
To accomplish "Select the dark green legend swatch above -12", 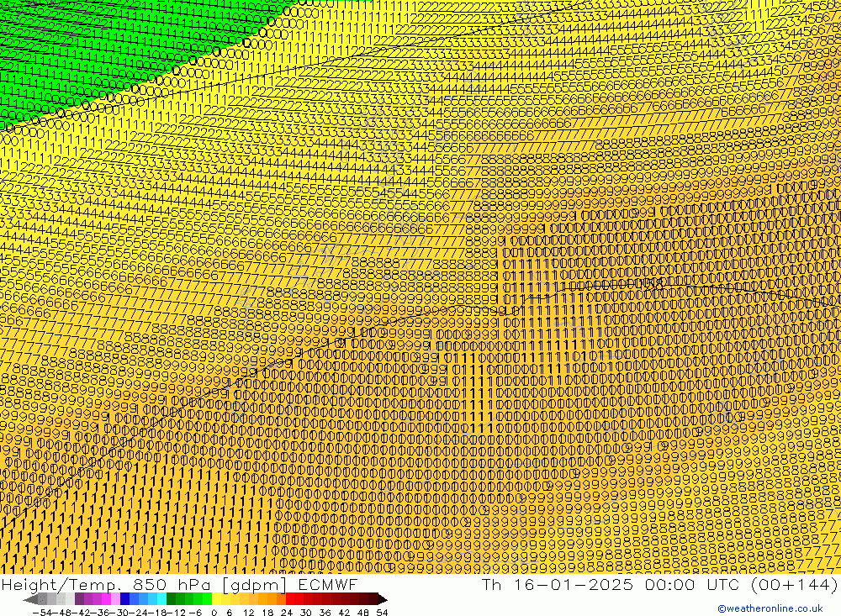I will point(171,599).
